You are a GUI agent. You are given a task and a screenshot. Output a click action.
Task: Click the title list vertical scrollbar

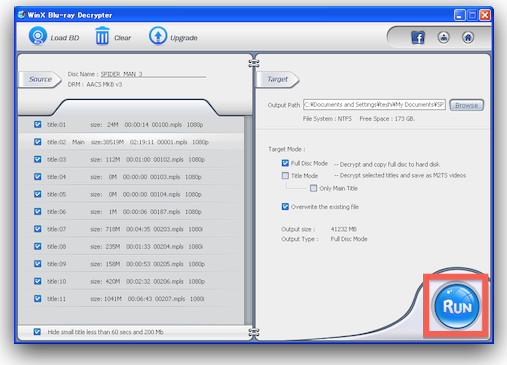tap(248, 220)
